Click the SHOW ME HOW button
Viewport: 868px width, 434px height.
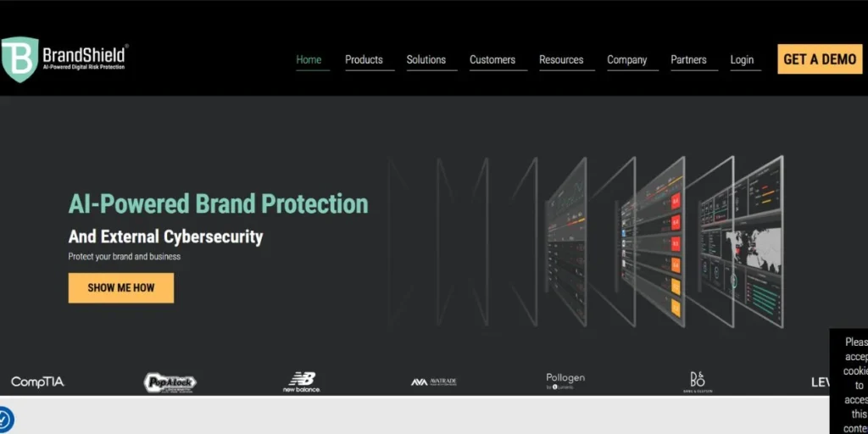[x=121, y=288]
